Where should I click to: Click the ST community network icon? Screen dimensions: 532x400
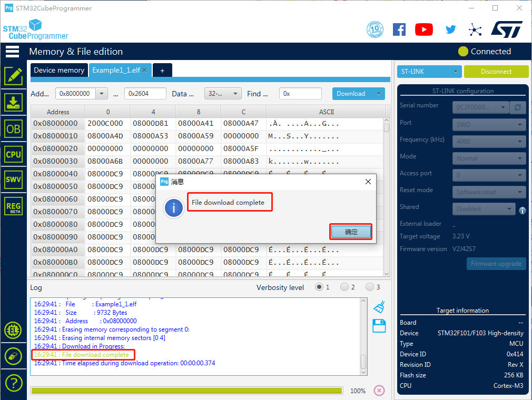(x=475, y=29)
